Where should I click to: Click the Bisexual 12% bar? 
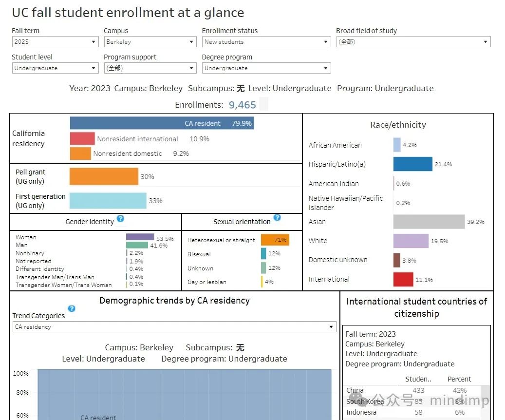[x=263, y=254]
